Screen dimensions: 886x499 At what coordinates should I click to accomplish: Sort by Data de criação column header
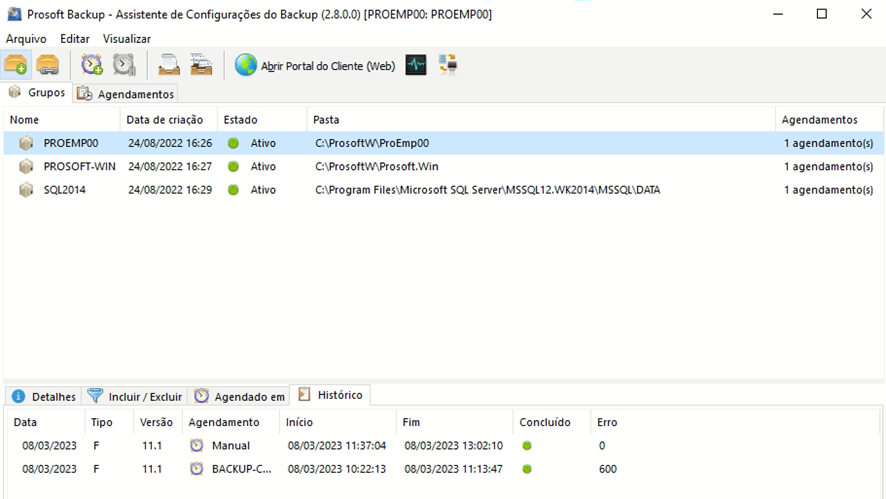click(x=168, y=120)
